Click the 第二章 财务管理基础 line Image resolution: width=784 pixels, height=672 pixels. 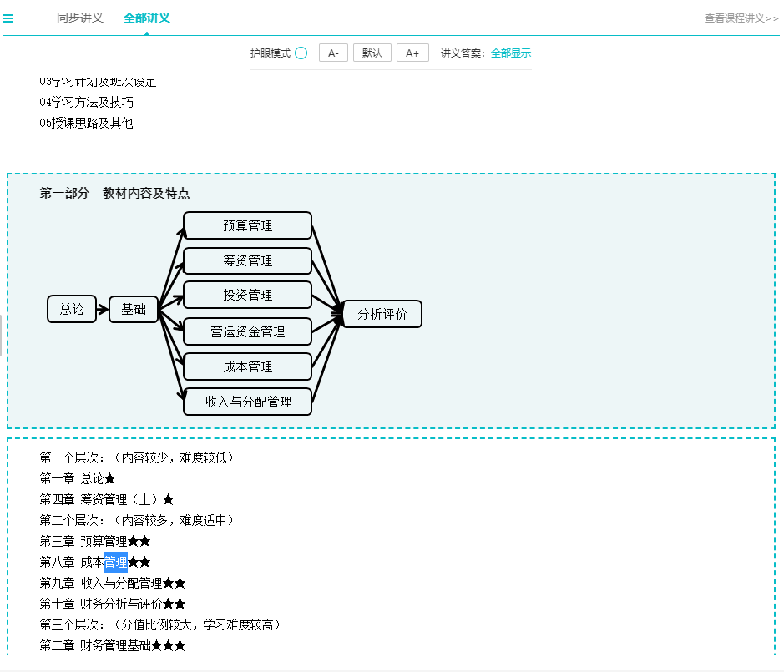tap(109, 645)
